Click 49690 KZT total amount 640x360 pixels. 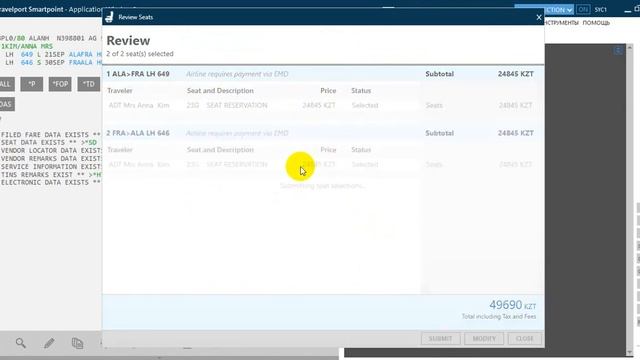(x=512, y=305)
